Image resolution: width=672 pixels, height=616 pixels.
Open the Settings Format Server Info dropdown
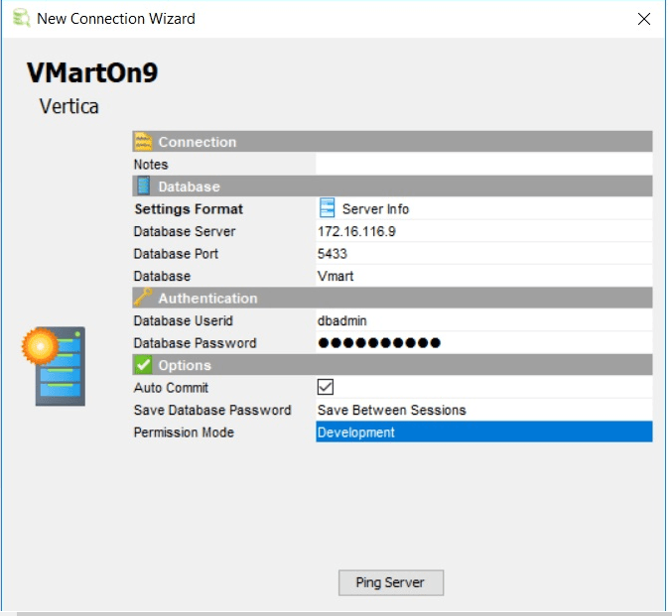click(484, 208)
